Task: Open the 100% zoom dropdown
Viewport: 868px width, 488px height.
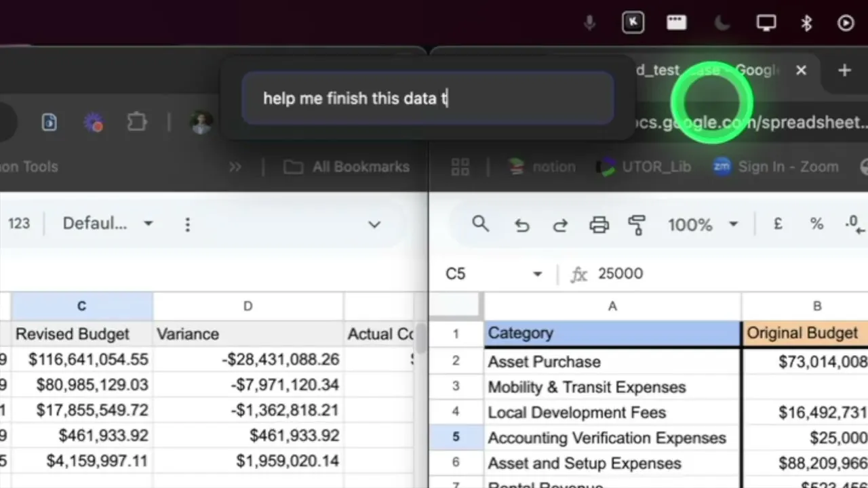Action: [703, 225]
